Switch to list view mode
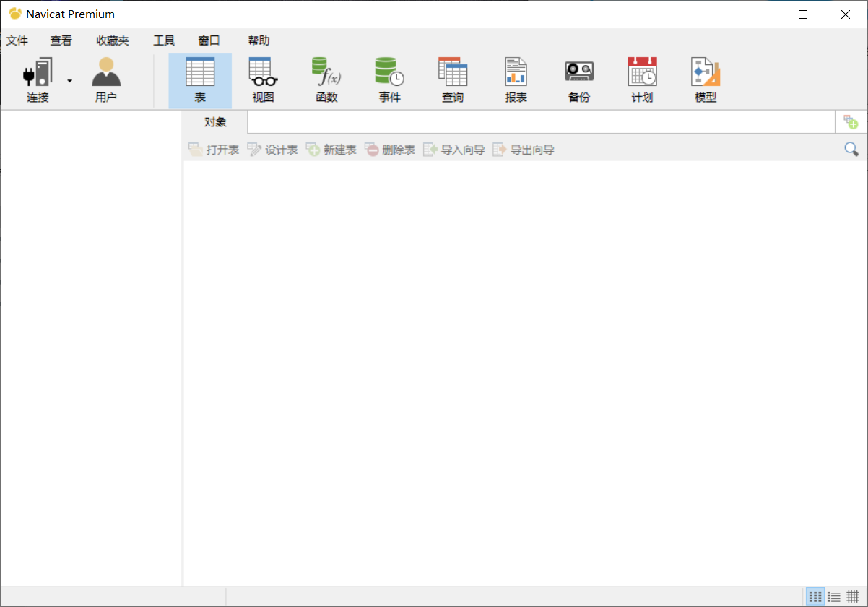Image resolution: width=868 pixels, height=607 pixels. point(834,597)
